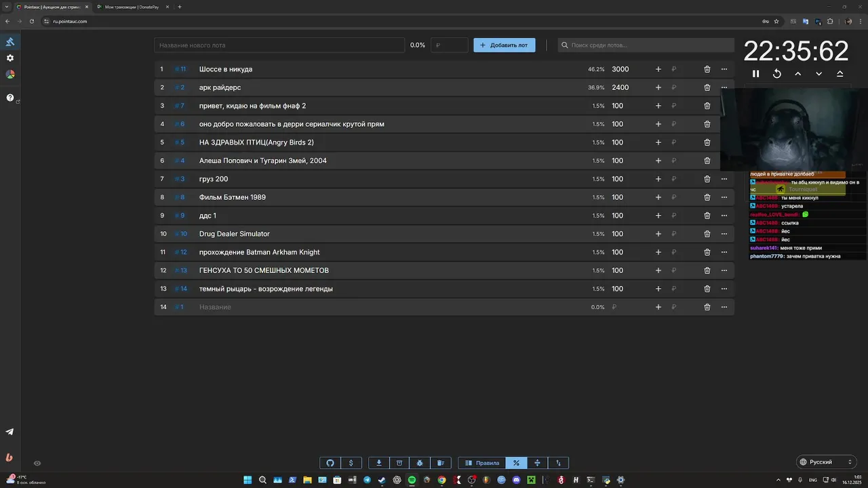
Task: Open the help question mark sidebar icon
Action: pos(10,98)
